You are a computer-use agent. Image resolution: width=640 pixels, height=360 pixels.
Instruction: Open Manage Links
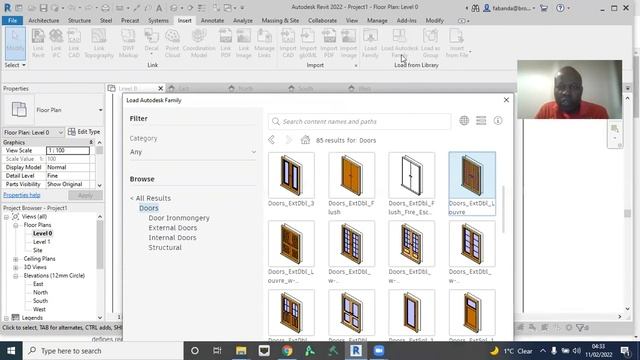[264, 43]
